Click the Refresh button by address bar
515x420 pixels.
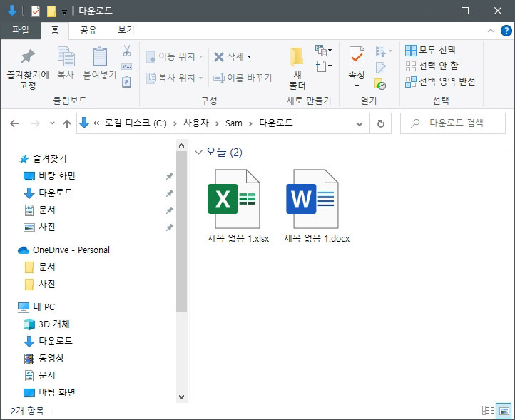pos(381,123)
